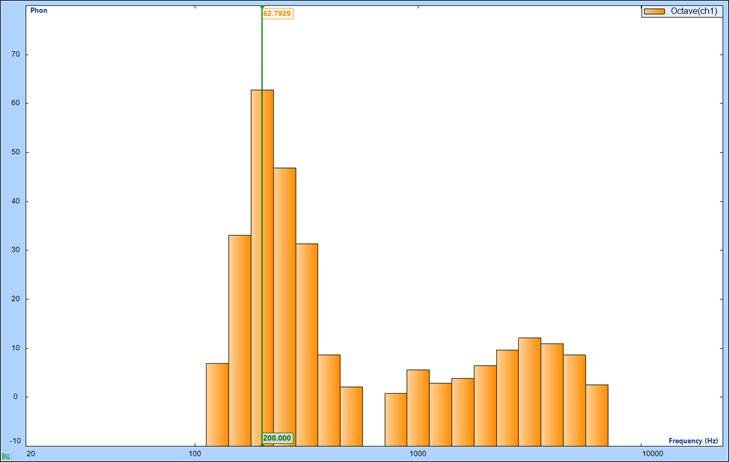Select the Octave(ch1) legend entry
This screenshot has height=462, width=729.
(682, 11)
